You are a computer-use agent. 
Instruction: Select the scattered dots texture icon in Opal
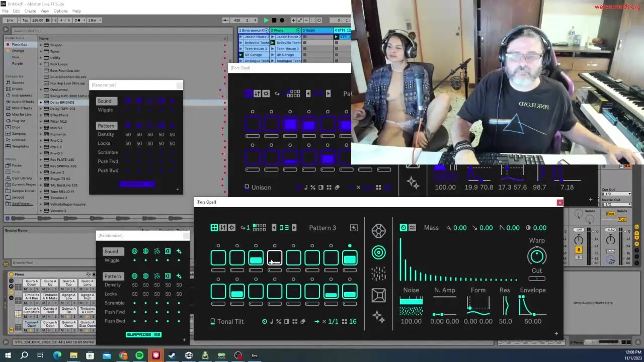point(378,274)
